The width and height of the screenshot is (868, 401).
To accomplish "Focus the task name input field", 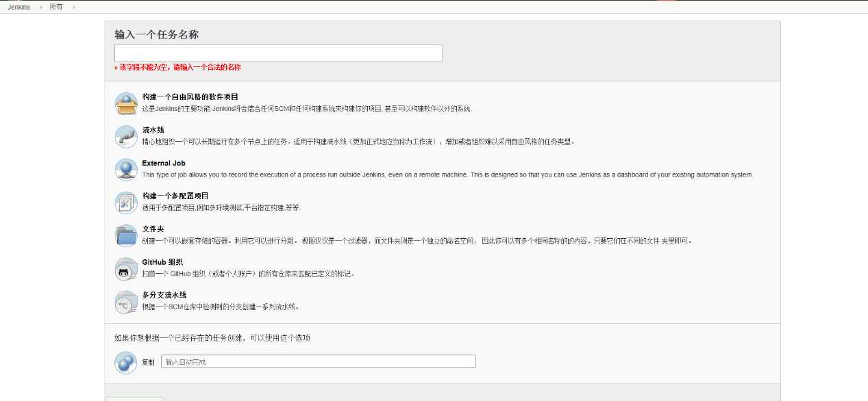I will pos(278,53).
